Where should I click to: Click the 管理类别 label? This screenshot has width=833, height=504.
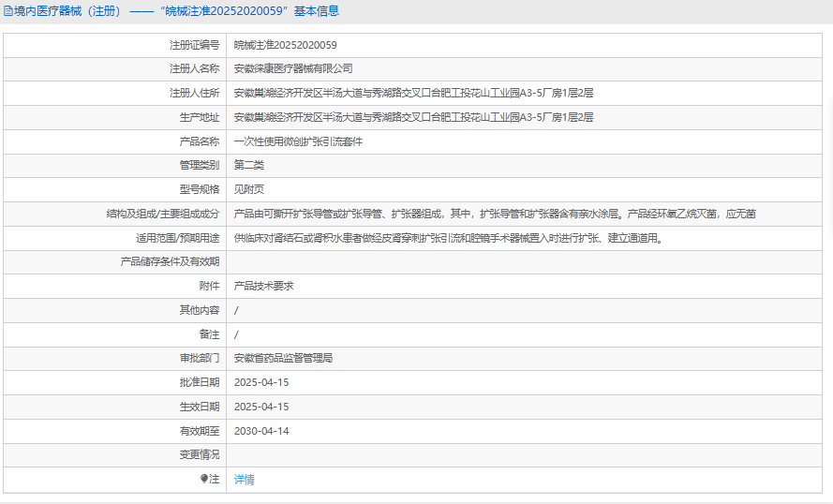[200, 165]
